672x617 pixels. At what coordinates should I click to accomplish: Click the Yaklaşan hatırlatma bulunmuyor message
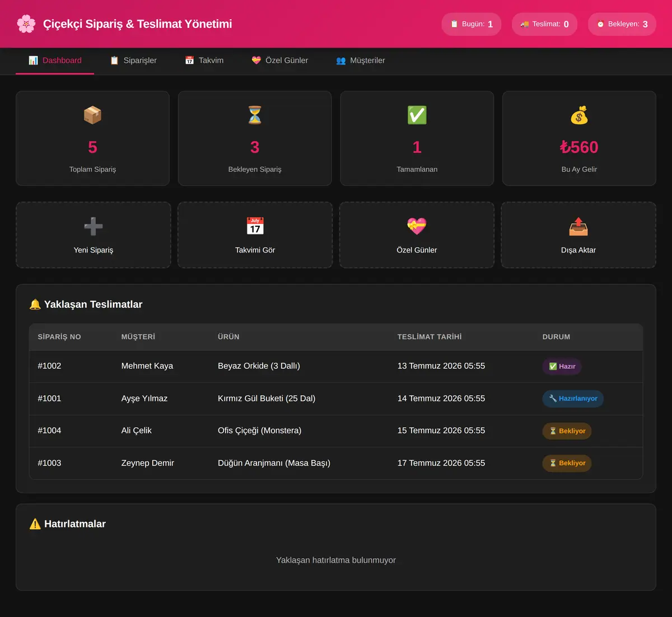coord(336,560)
